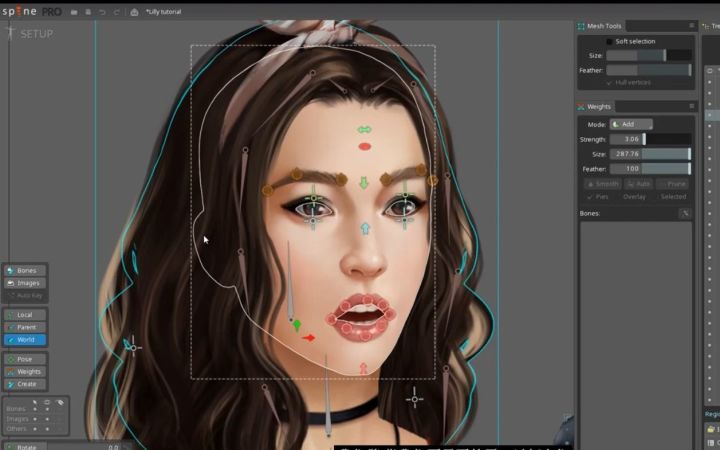Select the white crosshair near neck
Viewport: 720px width, 450px height.
[415, 399]
